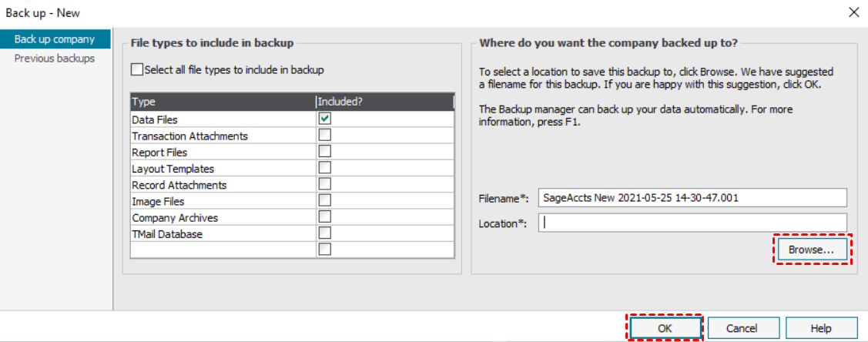Viewport: 868px width, 342px height.
Task: Click the Type column header
Action: 223,102
